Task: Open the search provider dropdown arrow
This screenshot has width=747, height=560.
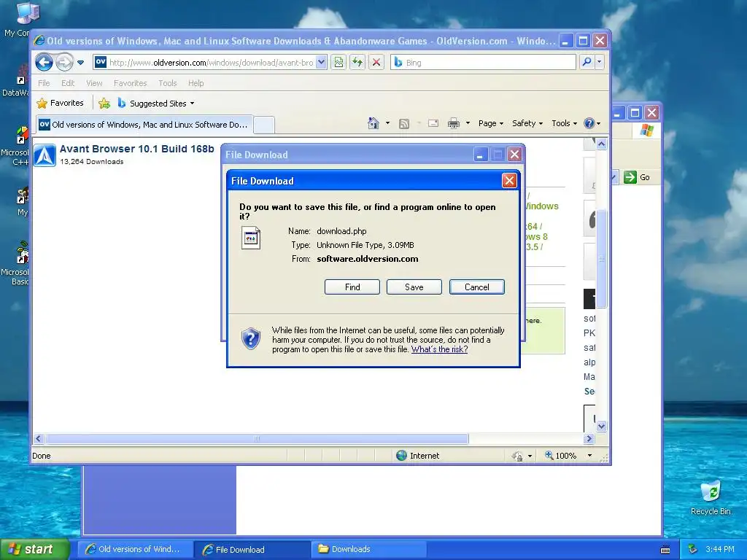Action: click(x=600, y=62)
